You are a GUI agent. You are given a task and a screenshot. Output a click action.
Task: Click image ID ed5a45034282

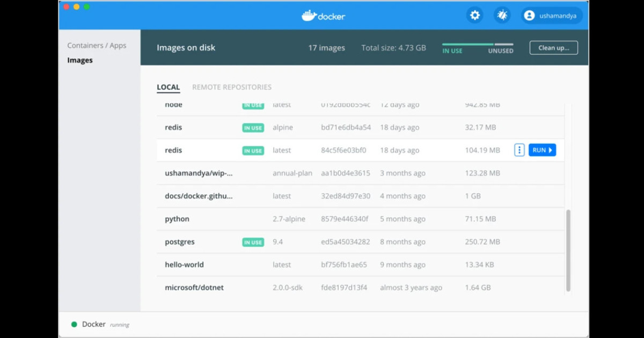pos(346,242)
